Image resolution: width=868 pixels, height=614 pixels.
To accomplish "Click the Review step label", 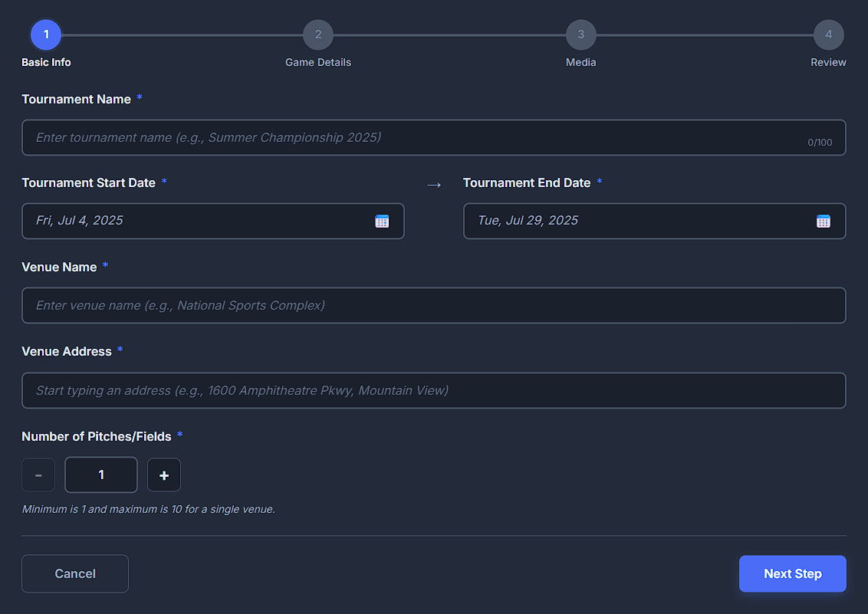I will click(x=828, y=63).
